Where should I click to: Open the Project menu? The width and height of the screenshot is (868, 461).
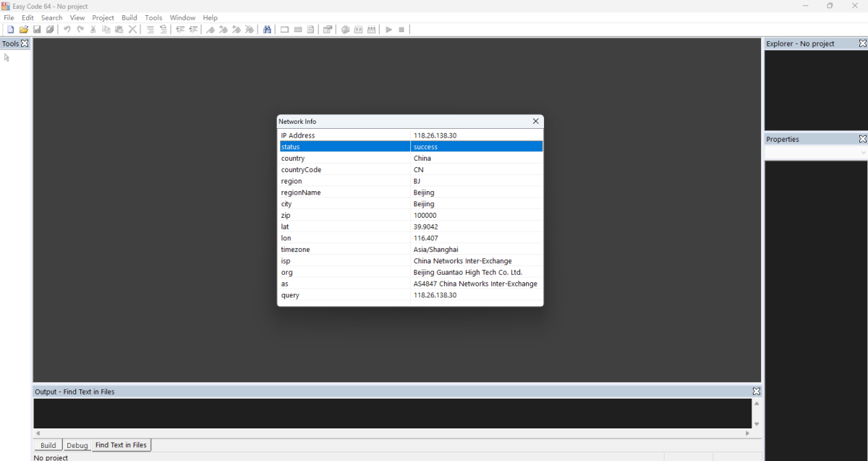point(103,17)
